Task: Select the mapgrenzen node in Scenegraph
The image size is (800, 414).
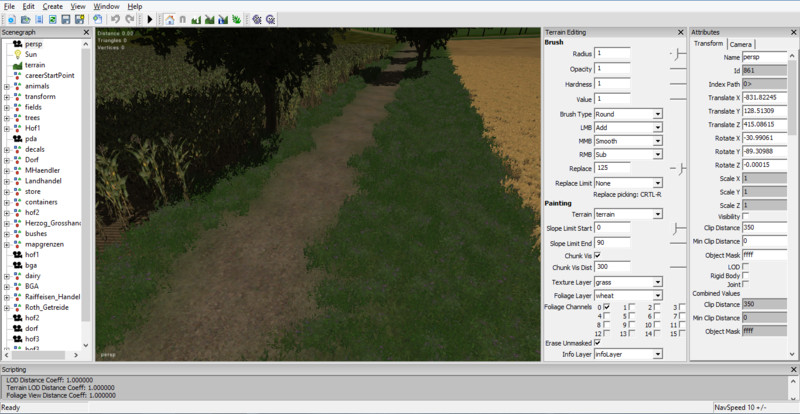Action: (x=44, y=244)
